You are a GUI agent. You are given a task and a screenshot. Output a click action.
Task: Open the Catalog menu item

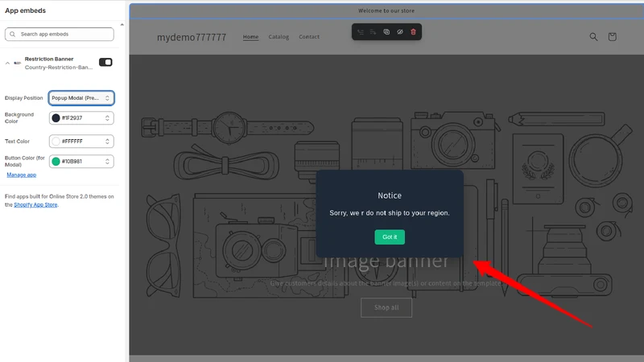click(279, 36)
